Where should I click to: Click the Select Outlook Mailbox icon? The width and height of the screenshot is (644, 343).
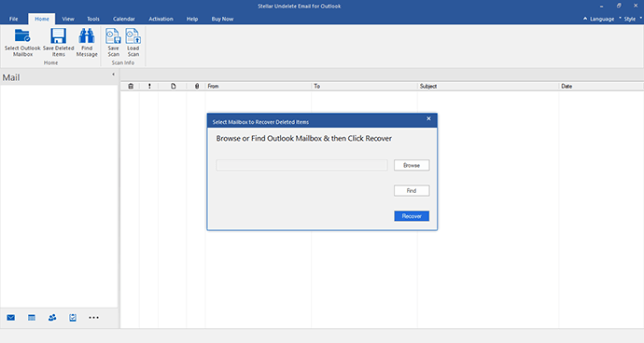click(x=22, y=36)
